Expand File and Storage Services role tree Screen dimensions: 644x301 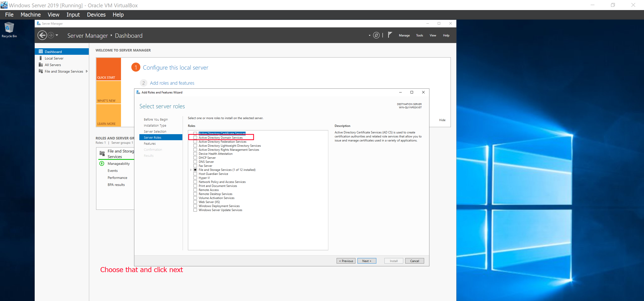click(191, 170)
